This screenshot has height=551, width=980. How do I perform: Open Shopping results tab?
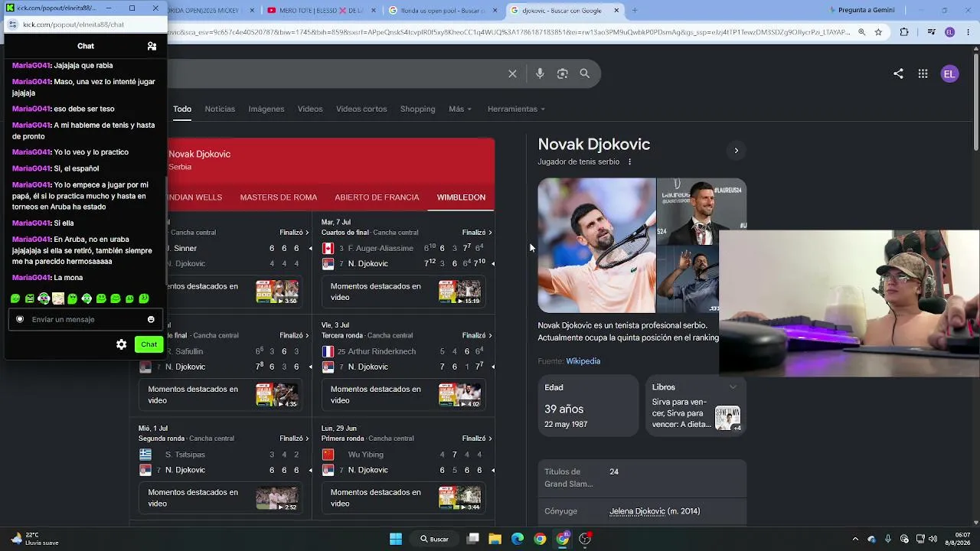pyautogui.click(x=418, y=109)
